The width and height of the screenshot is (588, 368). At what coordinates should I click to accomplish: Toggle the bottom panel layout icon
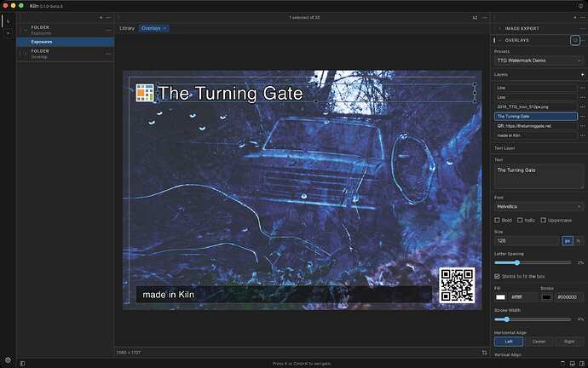[573, 364]
